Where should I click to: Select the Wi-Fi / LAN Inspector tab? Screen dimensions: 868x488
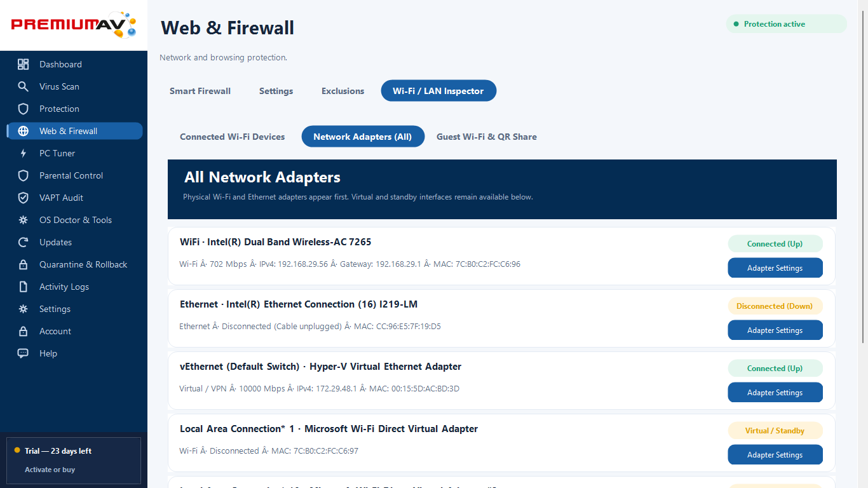pyautogui.click(x=438, y=91)
